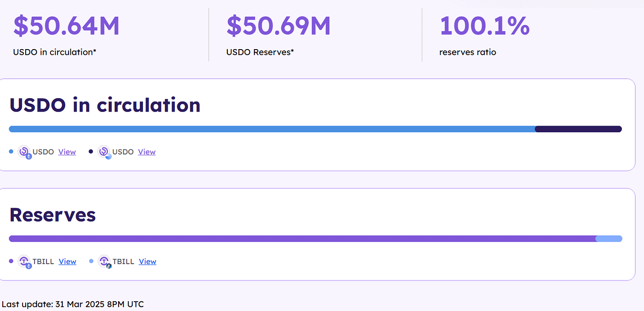Click the light blue end of Reserves bar
644x311 pixels.
(609, 239)
